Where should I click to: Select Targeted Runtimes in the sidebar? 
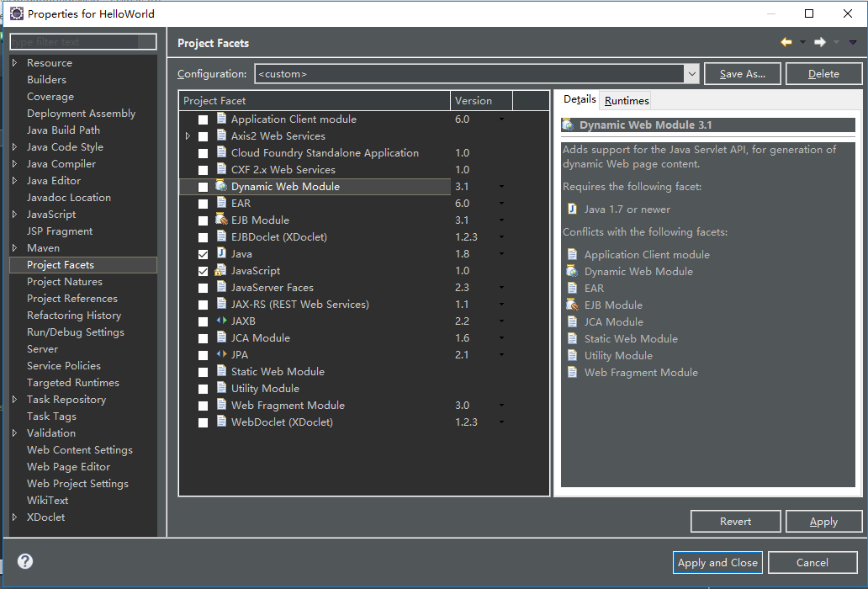[x=73, y=383]
